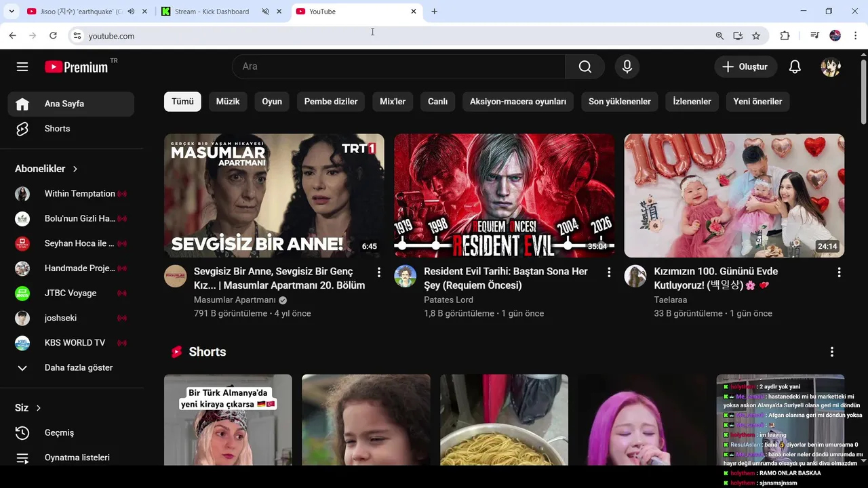Open Geçmiş history in sidebar

71,432
